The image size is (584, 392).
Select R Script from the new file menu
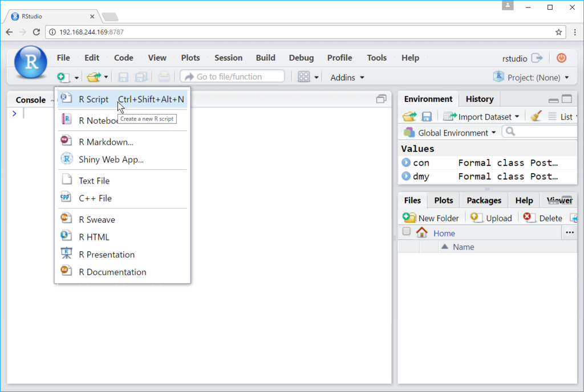point(122,99)
